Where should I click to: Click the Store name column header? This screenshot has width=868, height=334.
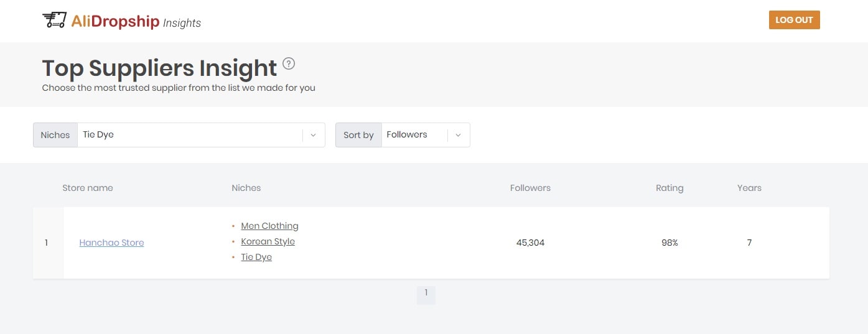point(88,188)
